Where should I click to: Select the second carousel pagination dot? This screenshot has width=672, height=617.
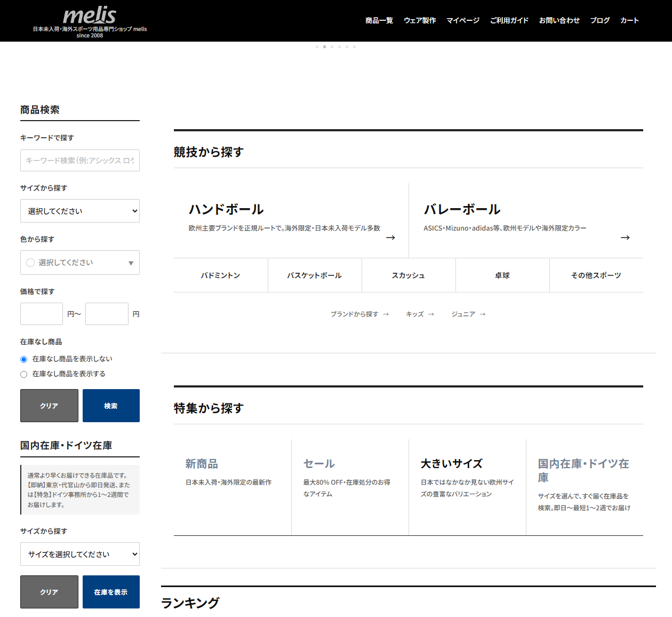point(324,47)
